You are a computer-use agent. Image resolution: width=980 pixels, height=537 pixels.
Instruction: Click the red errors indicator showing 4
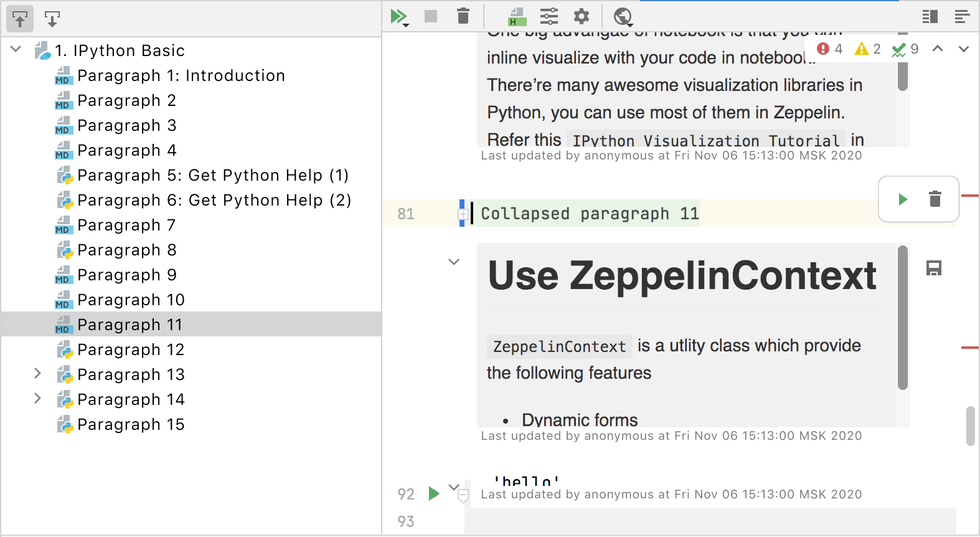tap(830, 49)
